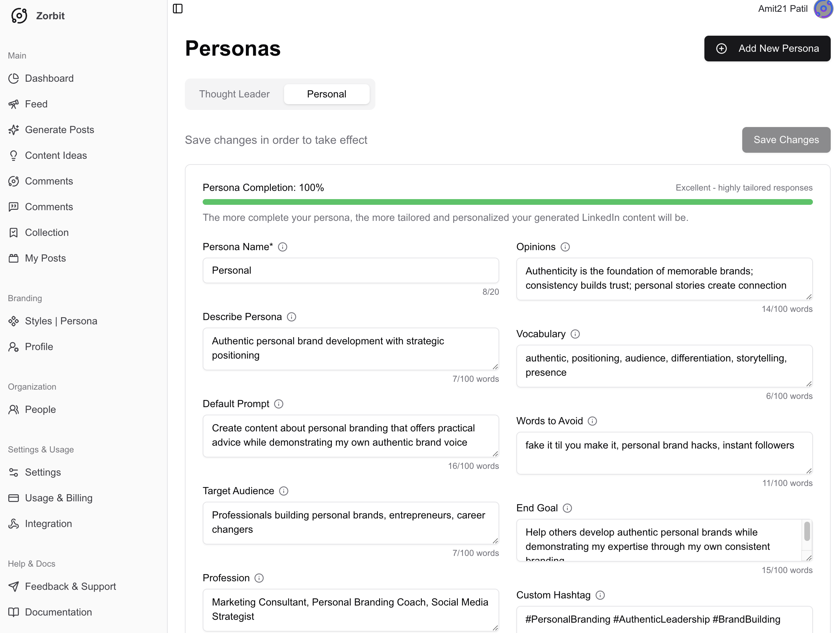The width and height of the screenshot is (840, 633).
Task: Show the Vocabulary info tooltip icon
Action: pos(575,334)
